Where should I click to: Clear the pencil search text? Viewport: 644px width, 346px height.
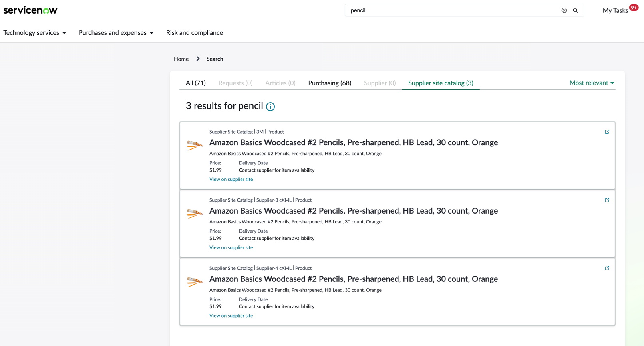(564, 10)
